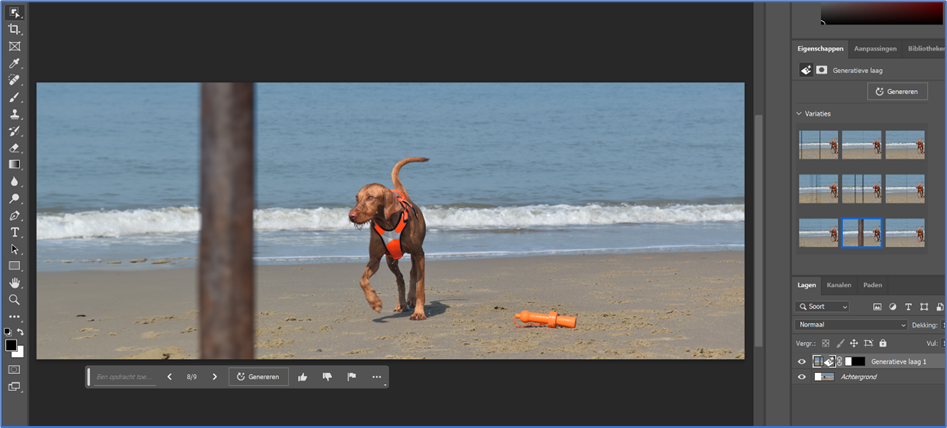Toggle lock all on layer

[x=883, y=343]
